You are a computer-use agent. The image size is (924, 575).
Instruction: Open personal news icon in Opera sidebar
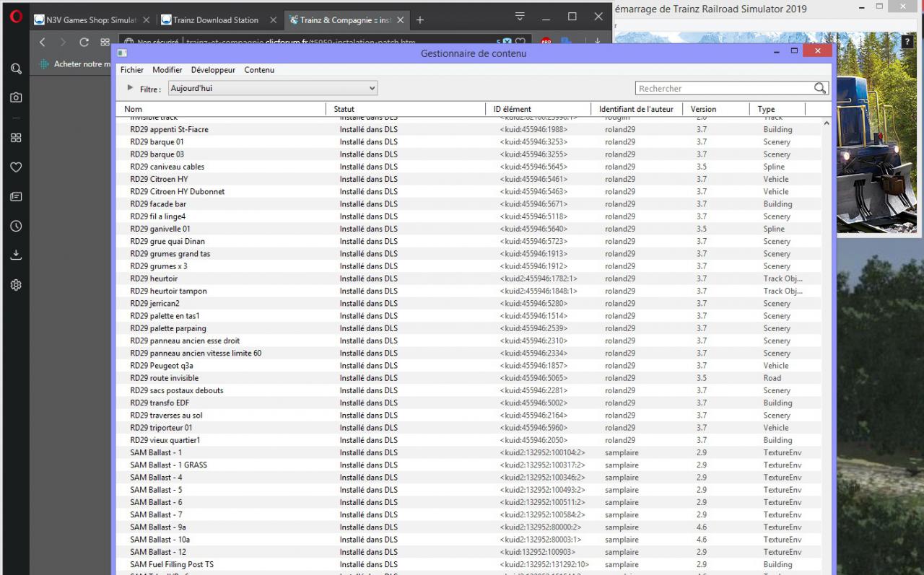[x=16, y=196]
